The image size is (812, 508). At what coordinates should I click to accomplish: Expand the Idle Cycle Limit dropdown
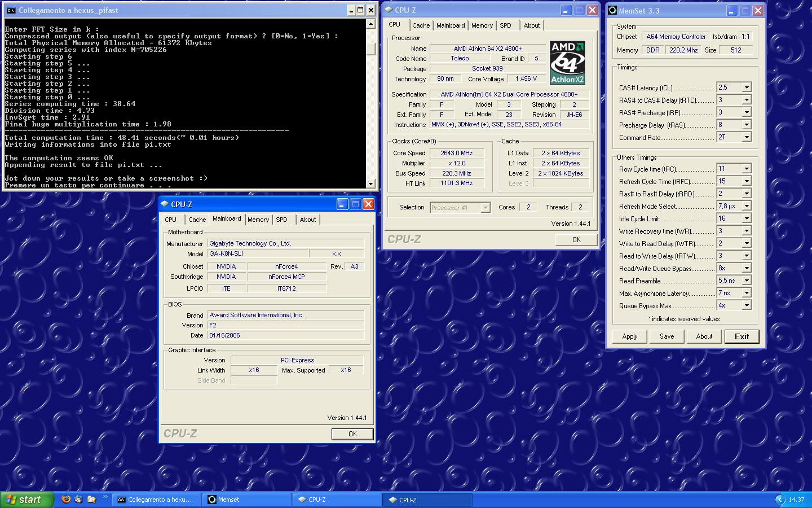click(x=747, y=218)
